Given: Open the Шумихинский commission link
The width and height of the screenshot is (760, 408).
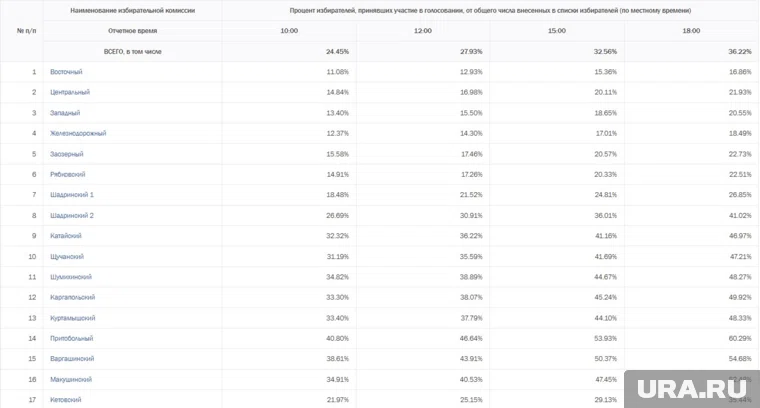Looking at the screenshot, I should pyautogui.click(x=71, y=276).
